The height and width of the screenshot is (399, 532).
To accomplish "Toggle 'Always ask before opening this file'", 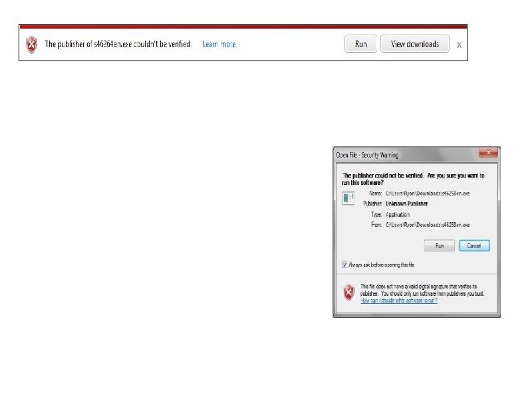I will 344,264.
